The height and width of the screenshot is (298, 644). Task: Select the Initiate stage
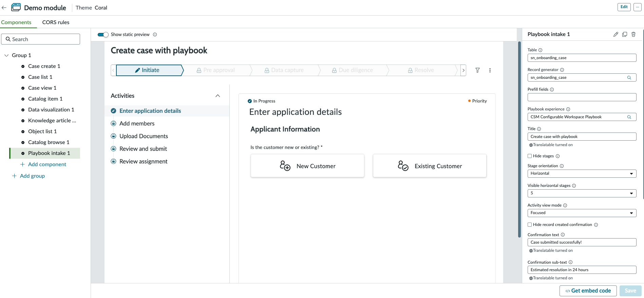tap(150, 70)
